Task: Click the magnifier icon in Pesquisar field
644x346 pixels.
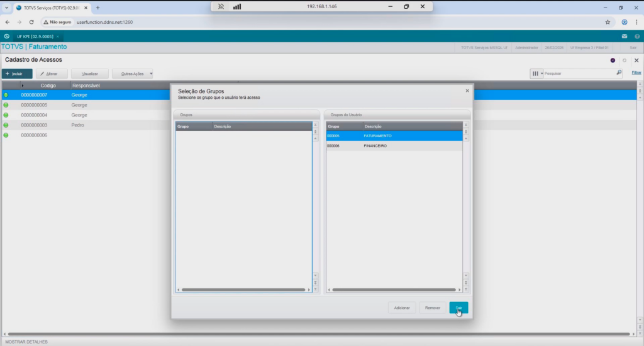Action: [619, 74]
